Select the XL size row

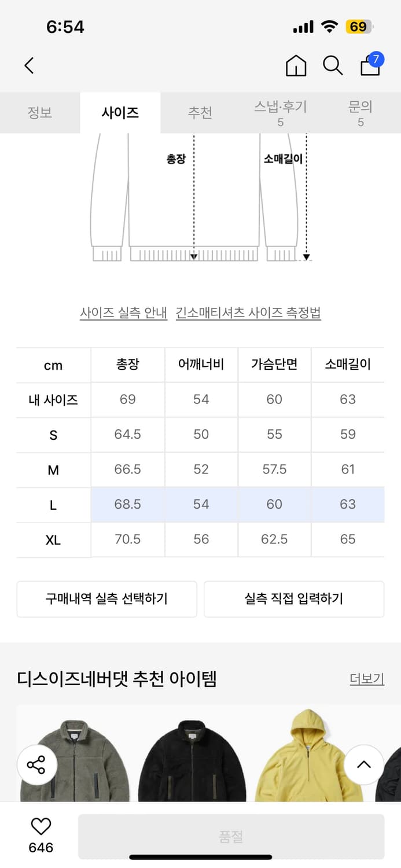click(x=201, y=540)
